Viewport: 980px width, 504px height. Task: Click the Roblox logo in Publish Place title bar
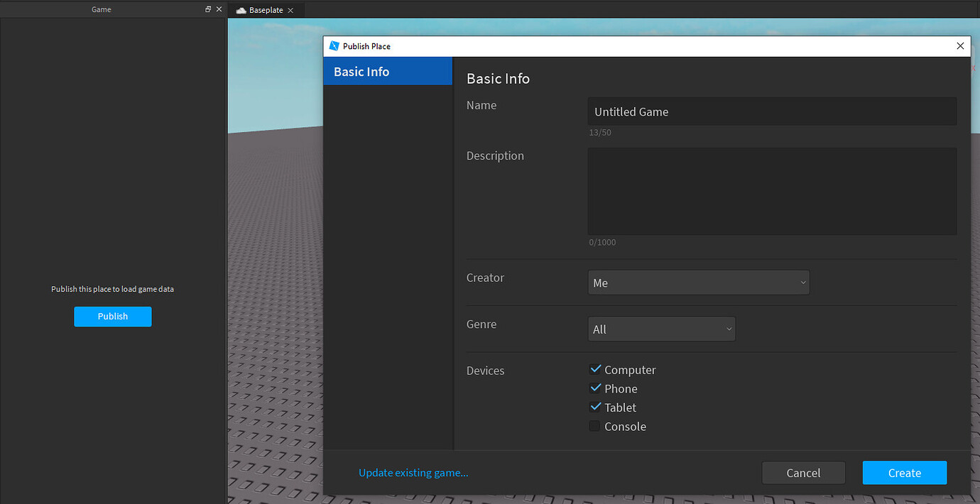334,46
